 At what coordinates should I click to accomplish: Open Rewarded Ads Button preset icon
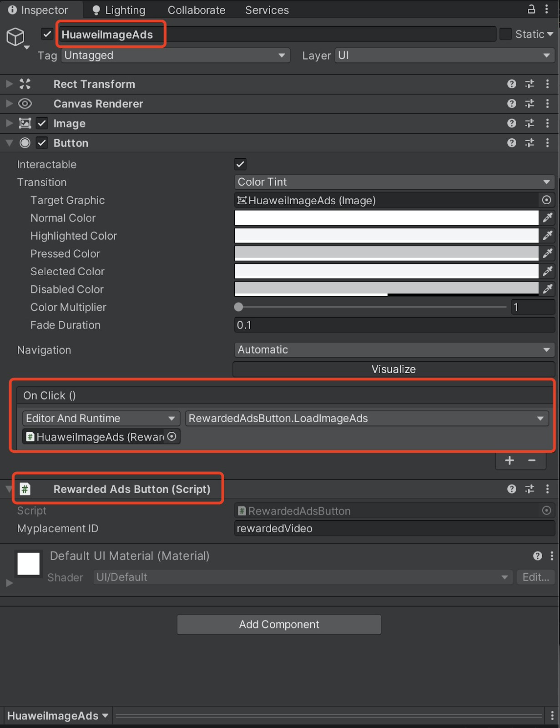(x=530, y=489)
